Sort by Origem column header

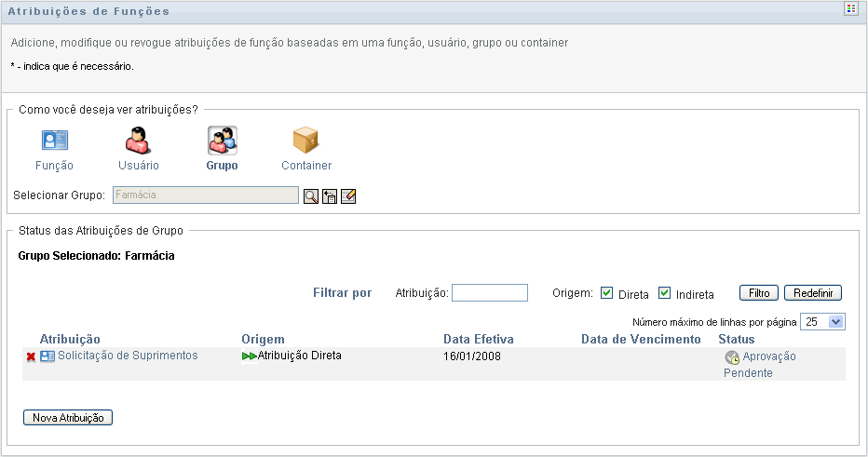263,339
